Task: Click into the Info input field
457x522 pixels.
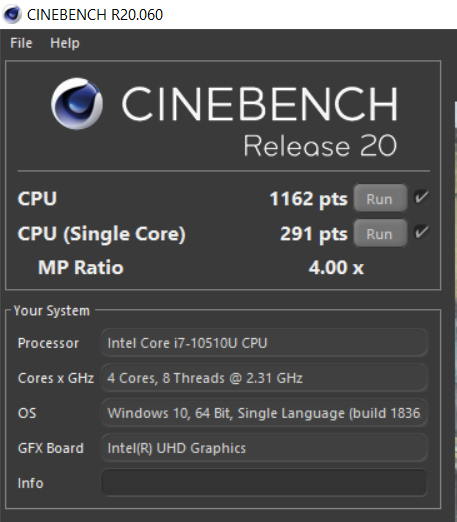Action: pos(264,483)
